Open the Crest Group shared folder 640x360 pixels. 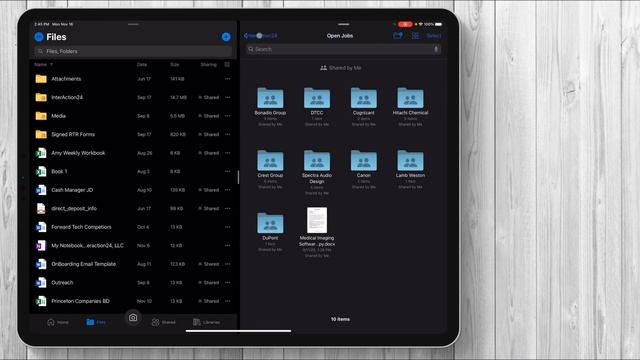tap(270, 160)
